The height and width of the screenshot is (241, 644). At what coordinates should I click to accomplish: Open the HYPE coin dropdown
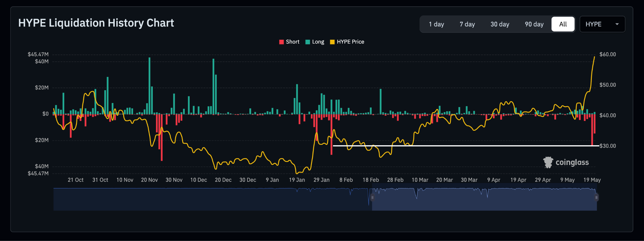click(x=602, y=24)
